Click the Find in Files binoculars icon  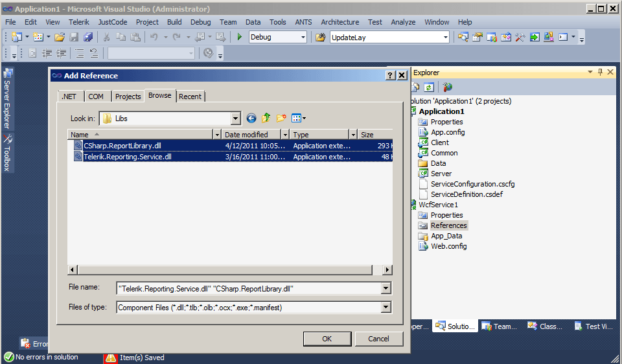(320, 38)
